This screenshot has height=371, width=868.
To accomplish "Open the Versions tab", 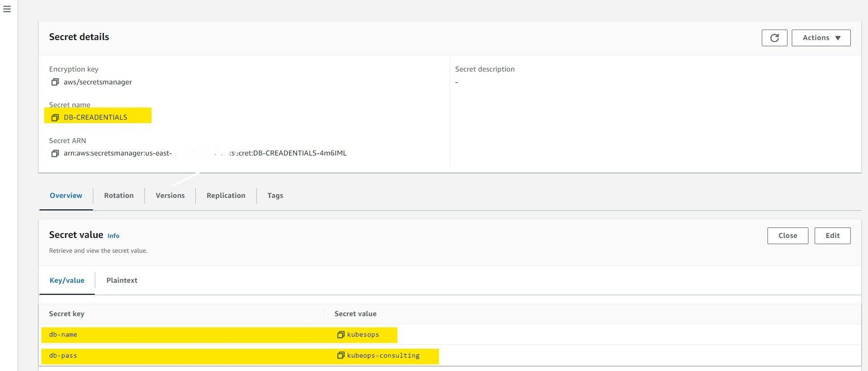I will (170, 196).
